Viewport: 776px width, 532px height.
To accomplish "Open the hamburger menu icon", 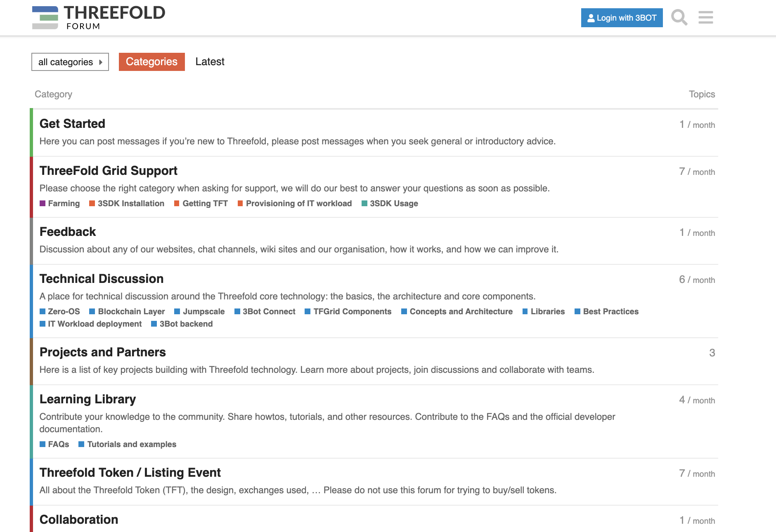I will pos(706,18).
